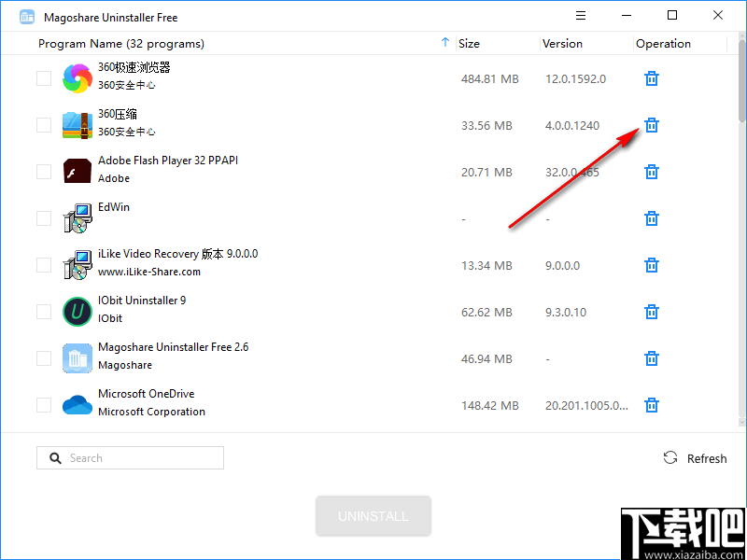Click the Magoshare logo in the title bar
Screen dimensions: 747x560
coord(27,16)
